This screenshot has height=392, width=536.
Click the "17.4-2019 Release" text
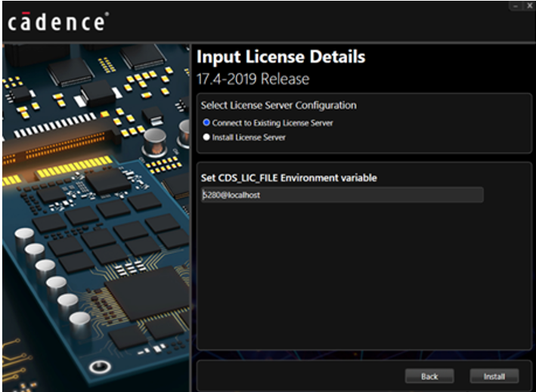tap(253, 79)
